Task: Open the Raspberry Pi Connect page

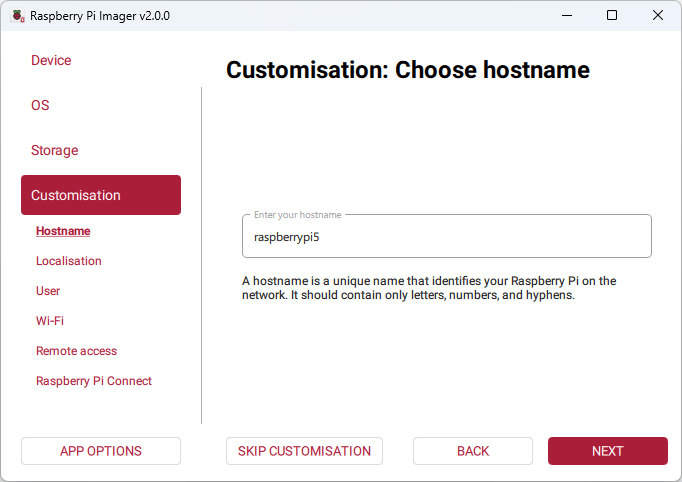Action: tap(94, 381)
